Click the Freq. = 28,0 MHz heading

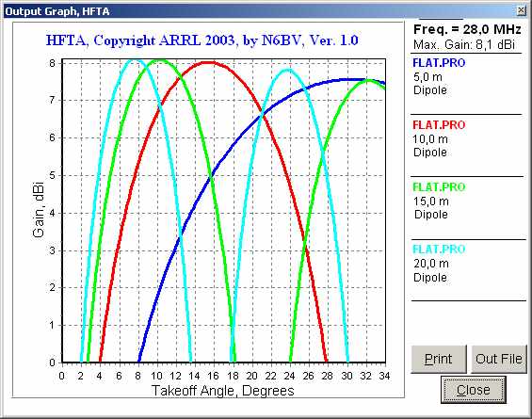[467, 29]
